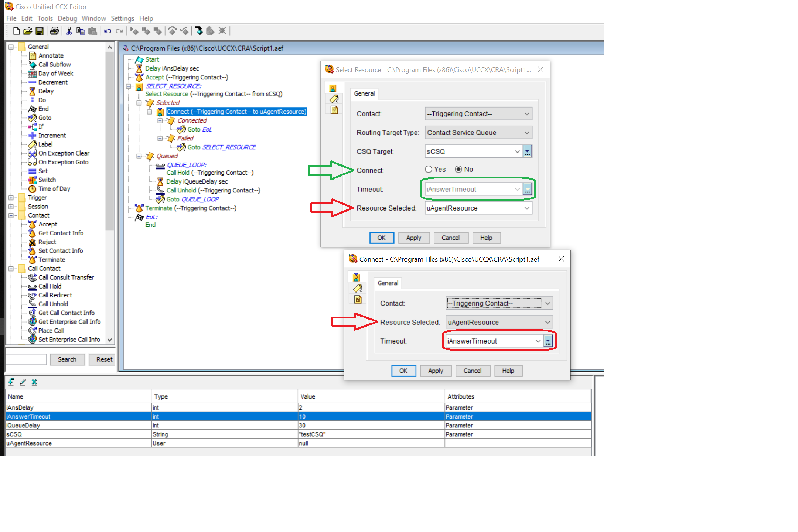Select the Time of Day palette step
This screenshot has height=532, width=798.
point(54,189)
